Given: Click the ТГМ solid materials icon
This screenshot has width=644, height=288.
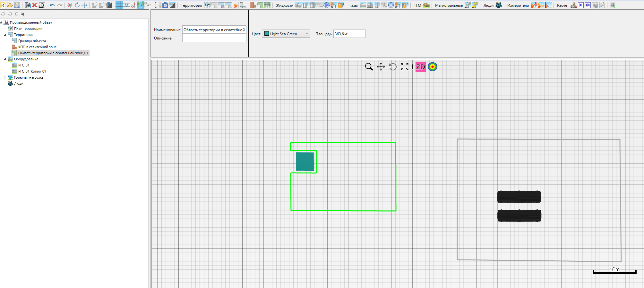Looking at the screenshot, I should [x=426, y=5].
